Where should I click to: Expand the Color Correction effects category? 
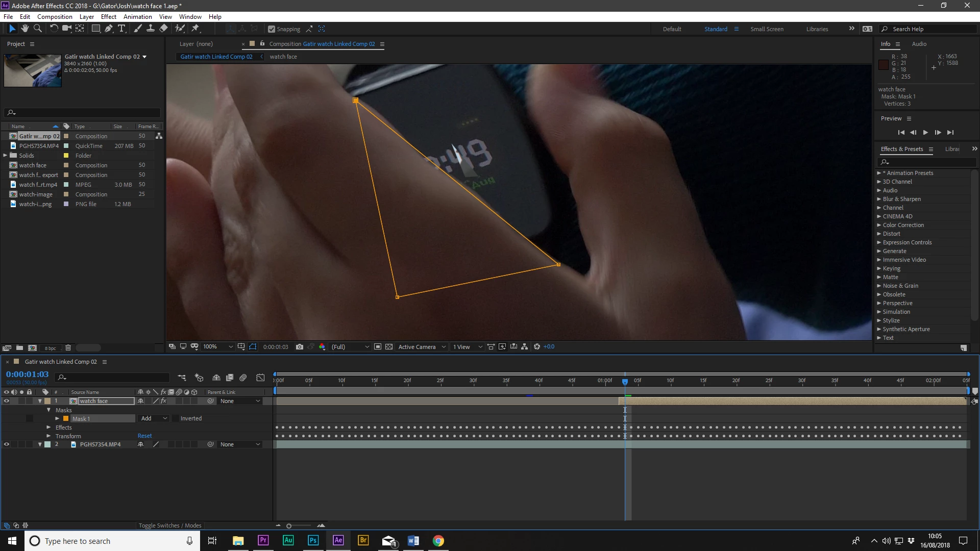(x=879, y=225)
